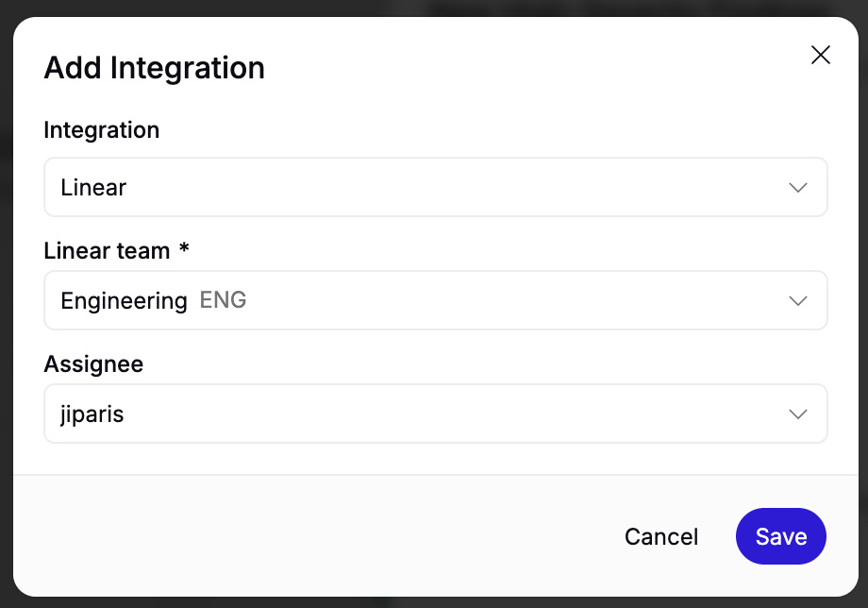Click the Integration field label
Screen dimensions: 868x608
point(101,130)
